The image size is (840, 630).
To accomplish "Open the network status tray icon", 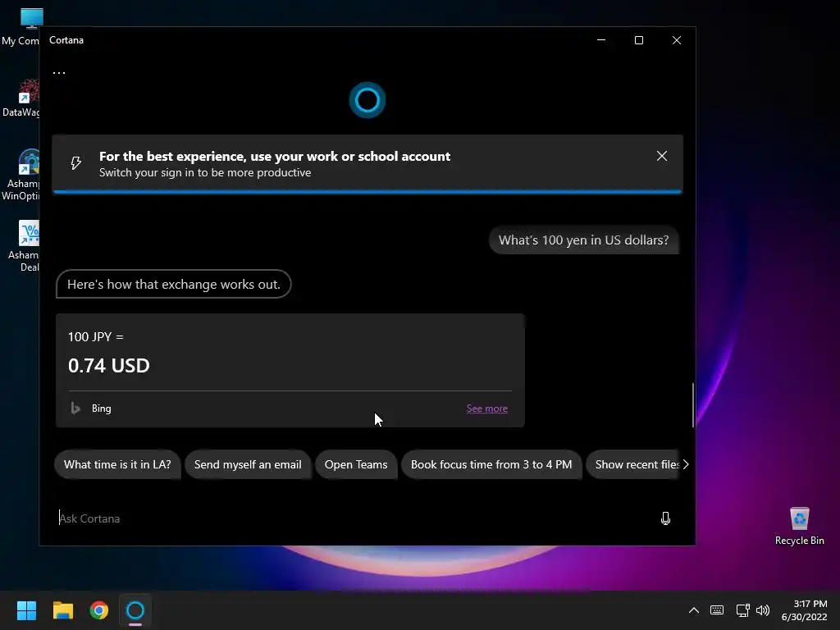I will pyautogui.click(x=742, y=610).
